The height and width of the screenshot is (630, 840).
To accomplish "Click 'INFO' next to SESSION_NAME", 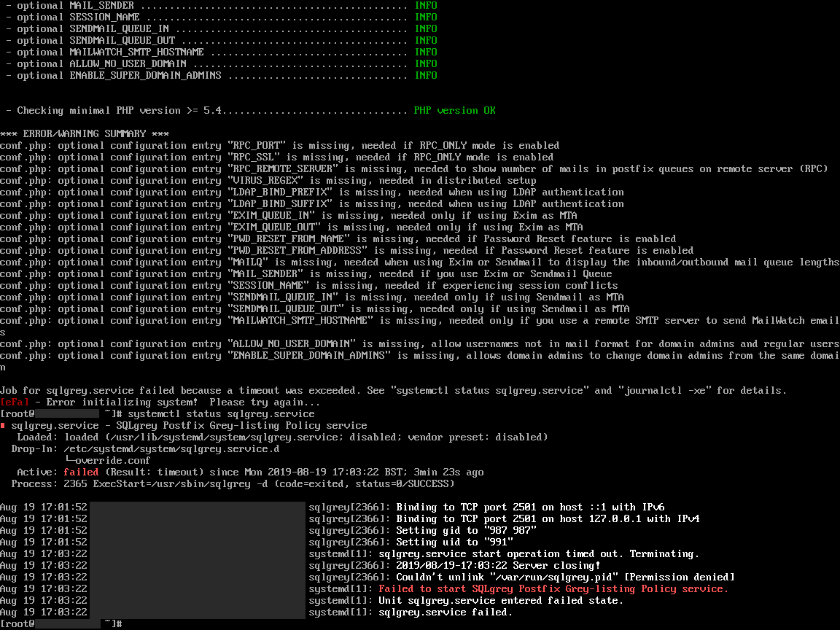I will [426, 17].
